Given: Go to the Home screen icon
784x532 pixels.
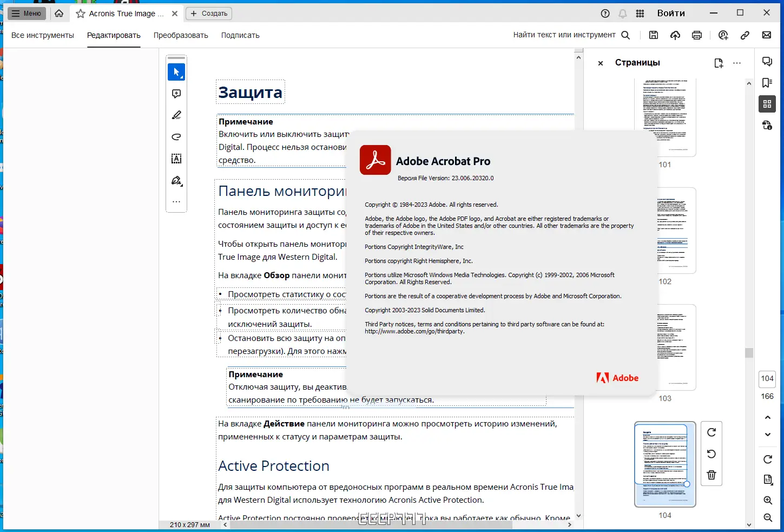Looking at the screenshot, I should [x=59, y=14].
